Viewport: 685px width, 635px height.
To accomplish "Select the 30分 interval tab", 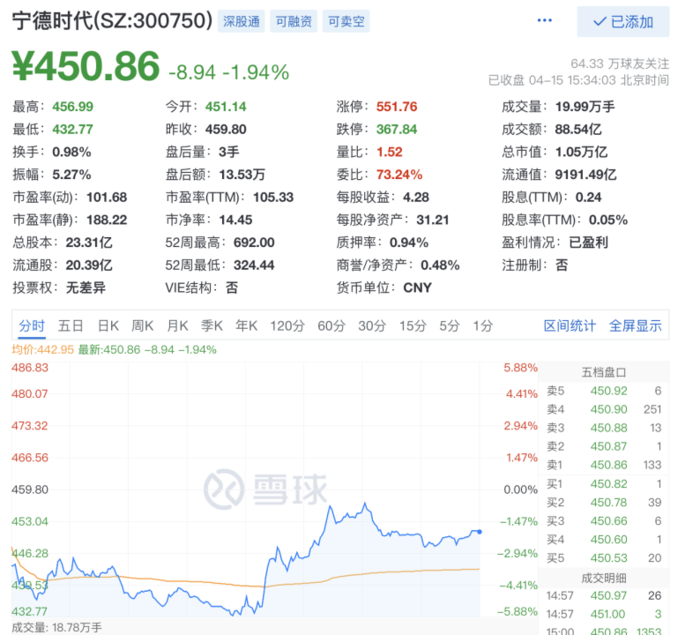I will (x=372, y=326).
